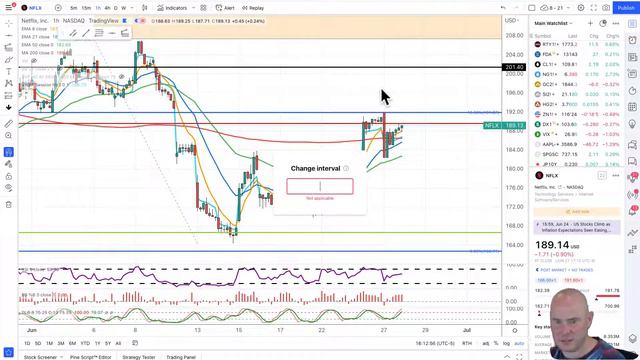The image size is (640, 360).
Task: Switch to 5m interval
Action: pyautogui.click(x=73, y=8)
